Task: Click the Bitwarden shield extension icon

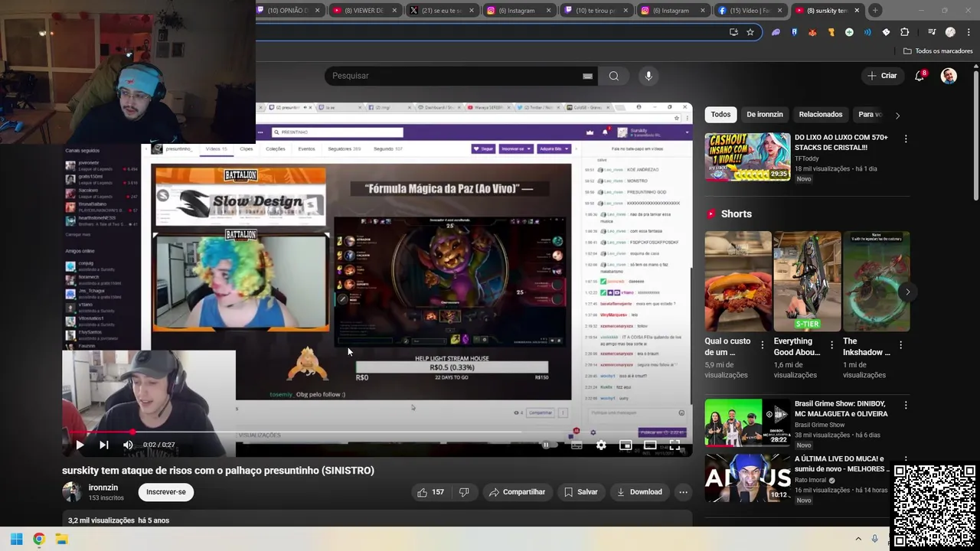Action: point(794,32)
